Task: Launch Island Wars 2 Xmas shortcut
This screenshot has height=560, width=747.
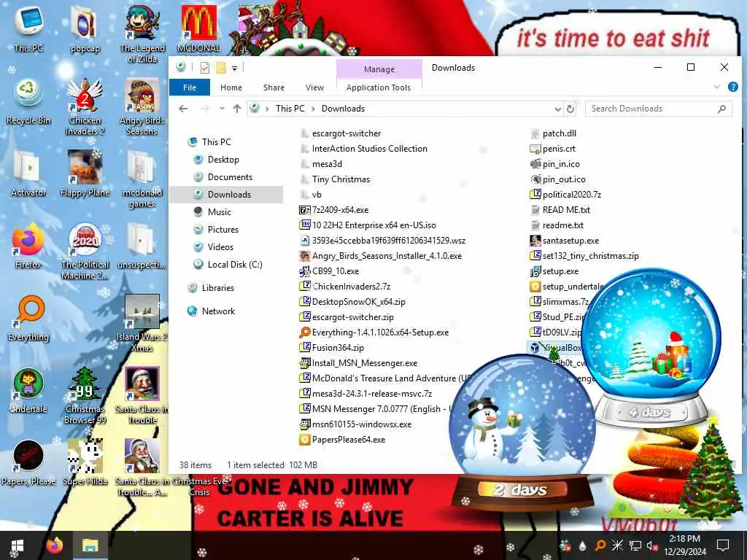Action: [142, 323]
